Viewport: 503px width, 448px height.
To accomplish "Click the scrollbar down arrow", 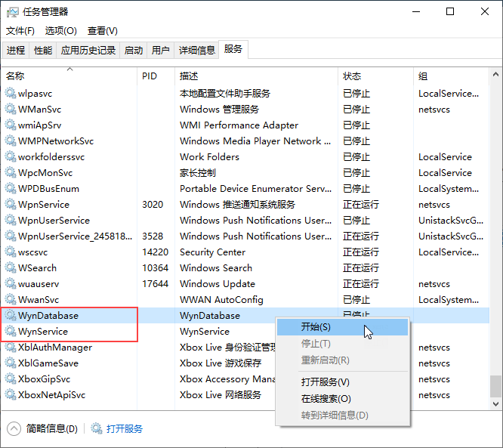I will 495,403.
